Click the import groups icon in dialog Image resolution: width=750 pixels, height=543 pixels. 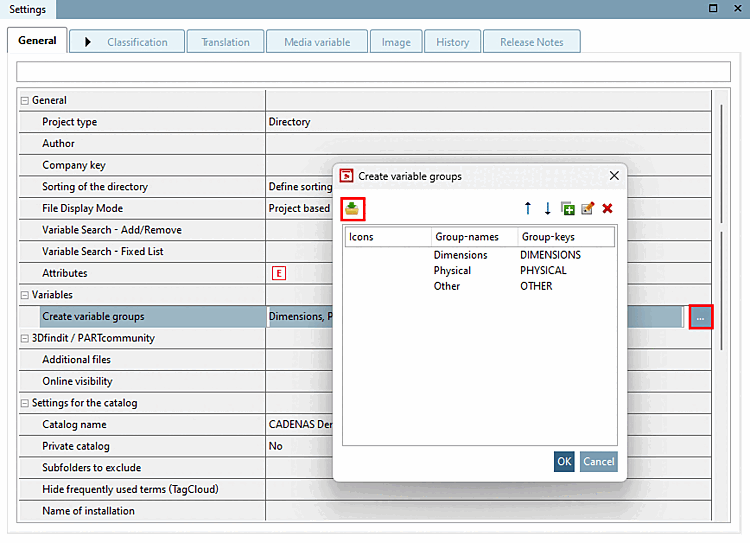pyautogui.click(x=352, y=209)
